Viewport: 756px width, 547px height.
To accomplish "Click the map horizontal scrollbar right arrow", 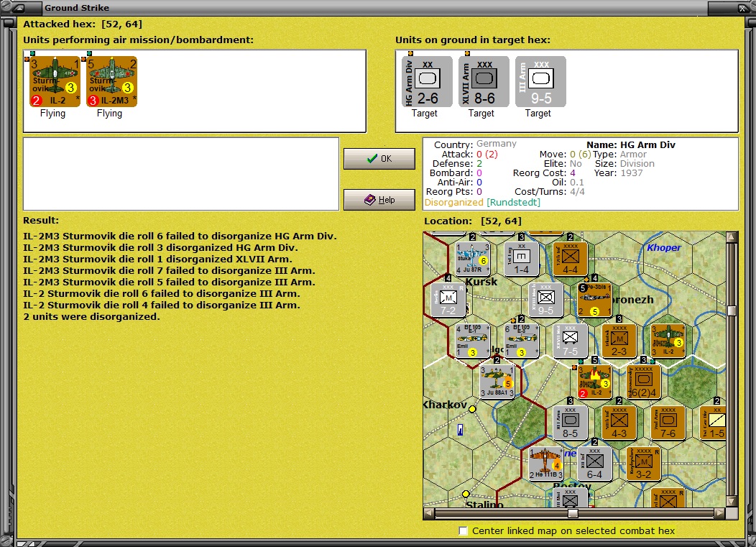I will [720, 513].
